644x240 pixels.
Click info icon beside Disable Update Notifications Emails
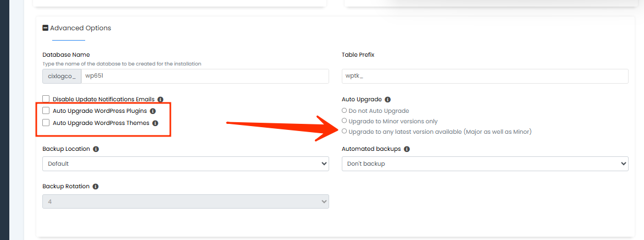pos(160,100)
